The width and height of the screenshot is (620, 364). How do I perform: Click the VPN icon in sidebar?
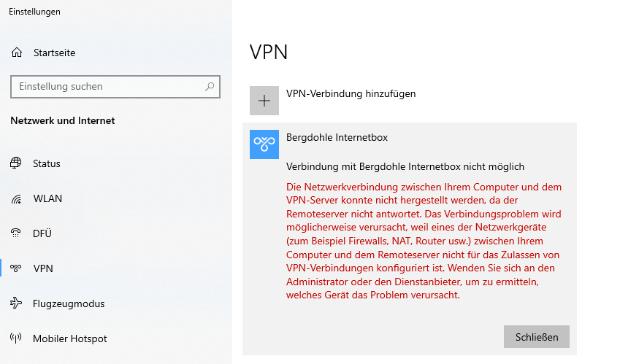point(16,268)
